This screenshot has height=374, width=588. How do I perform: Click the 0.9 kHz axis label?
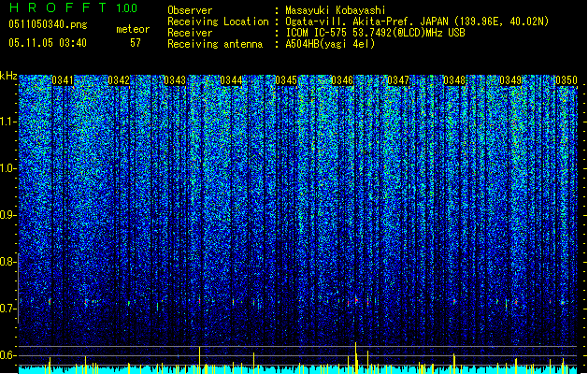coord(7,215)
